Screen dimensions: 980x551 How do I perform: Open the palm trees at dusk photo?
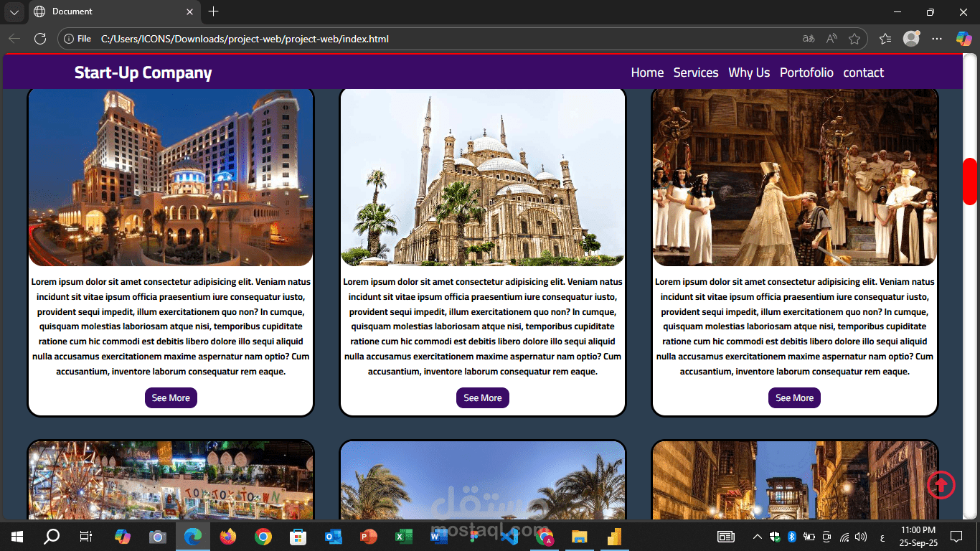[483, 480]
